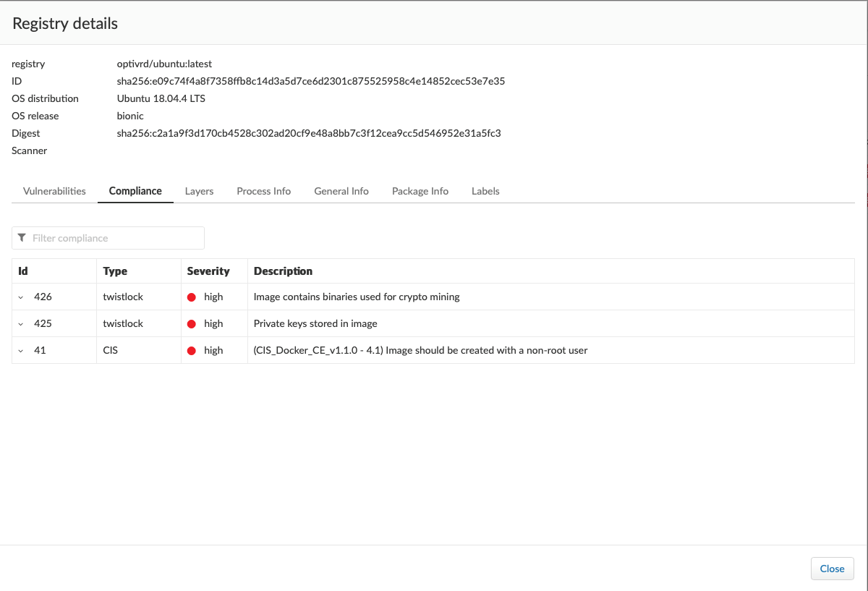Expand compliance row 41 chevron

pos(21,351)
